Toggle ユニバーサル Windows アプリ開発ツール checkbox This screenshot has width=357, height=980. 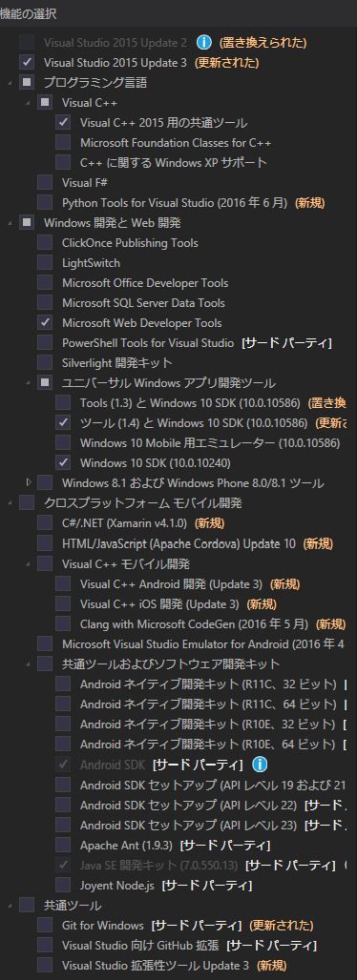(x=45, y=382)
